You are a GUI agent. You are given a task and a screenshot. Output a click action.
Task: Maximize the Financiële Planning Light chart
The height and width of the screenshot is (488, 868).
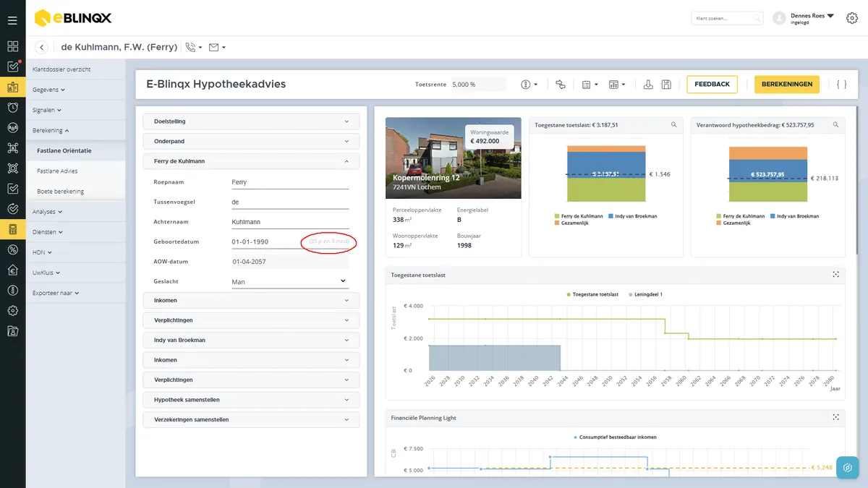(835, 417)
